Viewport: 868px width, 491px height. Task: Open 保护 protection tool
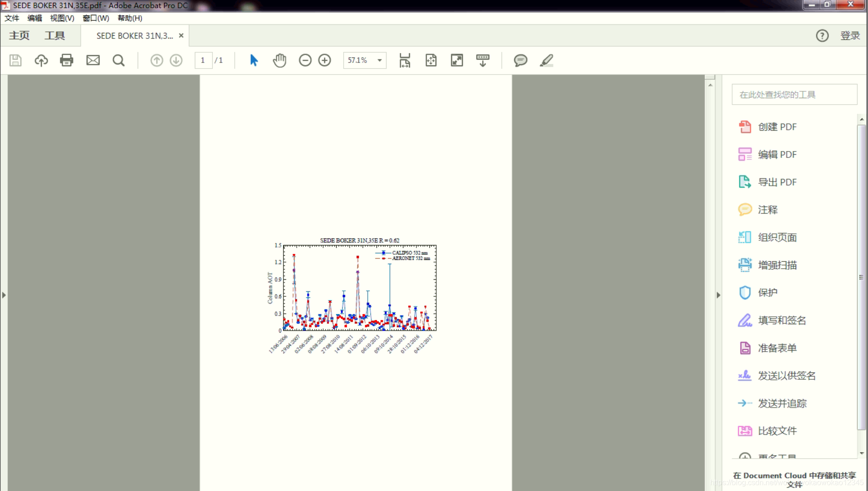tap(758, 292)
